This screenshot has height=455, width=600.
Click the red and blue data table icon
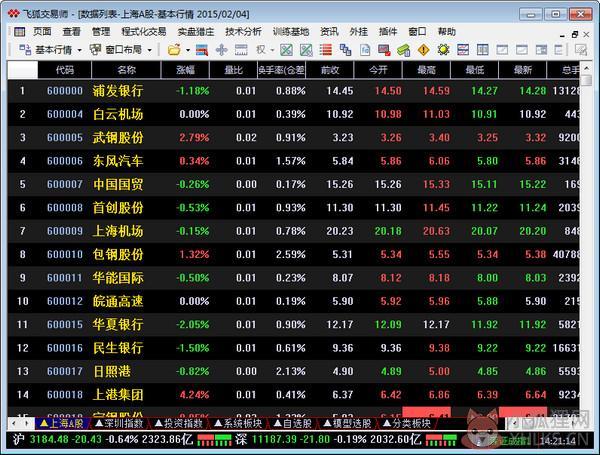[202, 50]
